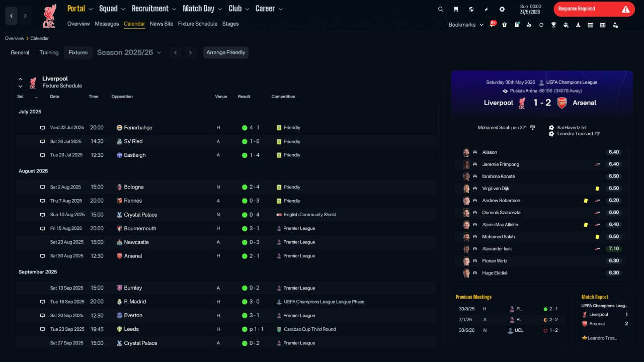
Task: Open the Overview subtab
Action: pos(78,24)
